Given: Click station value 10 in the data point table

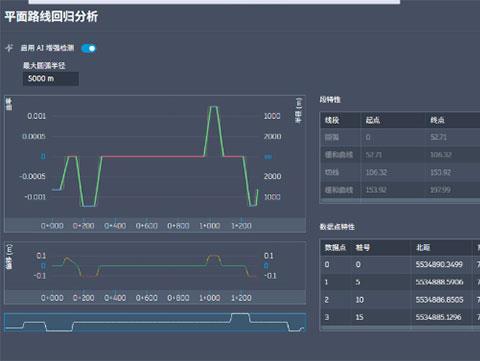Looking at the screenshot, I should pos(359,300).
